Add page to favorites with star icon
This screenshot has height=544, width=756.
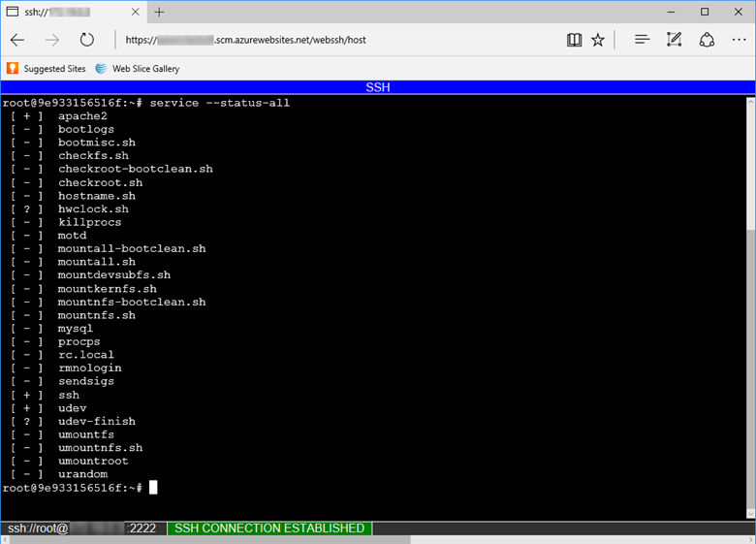(x=598, y=40)
